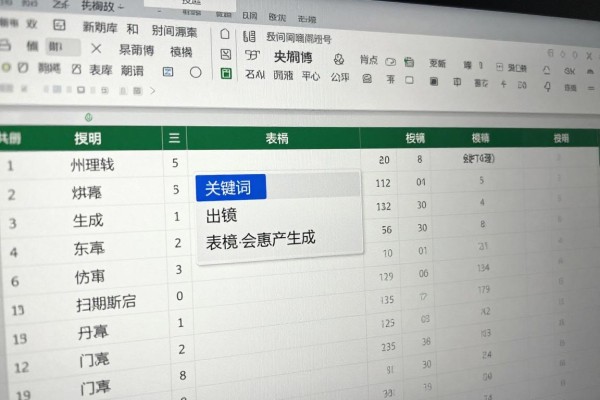This screenshot has height=400, width=600.
Task: Click the blue picture icon left of the circle
Action: (x=168, y=72)
